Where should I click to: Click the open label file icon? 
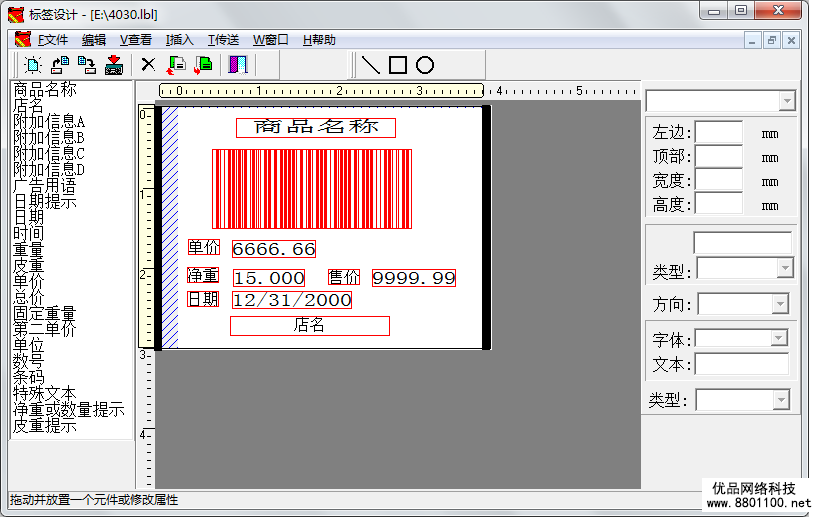point(60,65)
